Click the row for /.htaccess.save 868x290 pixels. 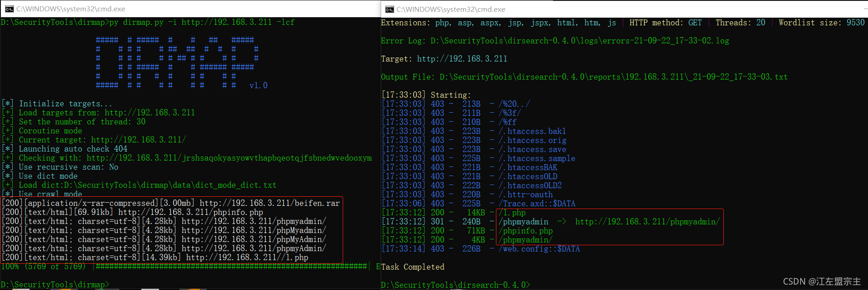click(474, 149)
